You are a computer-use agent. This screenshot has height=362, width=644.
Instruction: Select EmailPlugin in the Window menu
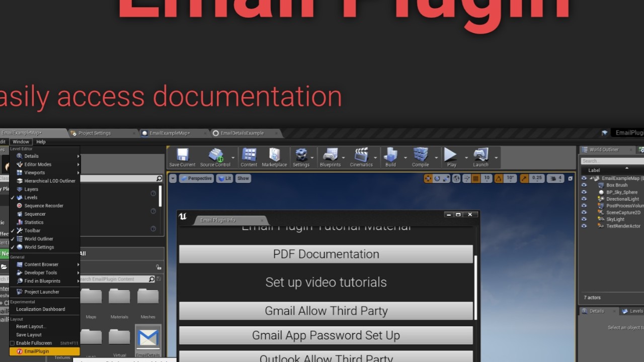(36, 351)
